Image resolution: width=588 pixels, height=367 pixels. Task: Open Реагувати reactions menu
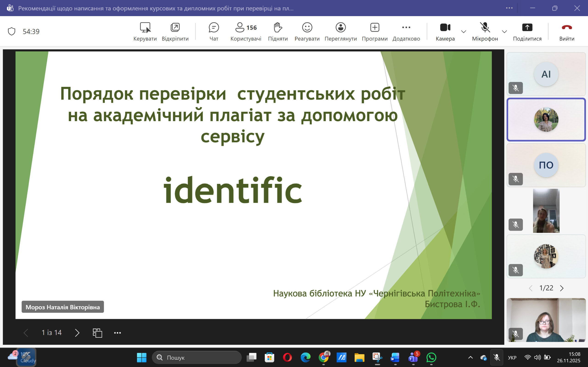(x=307, y=32)
